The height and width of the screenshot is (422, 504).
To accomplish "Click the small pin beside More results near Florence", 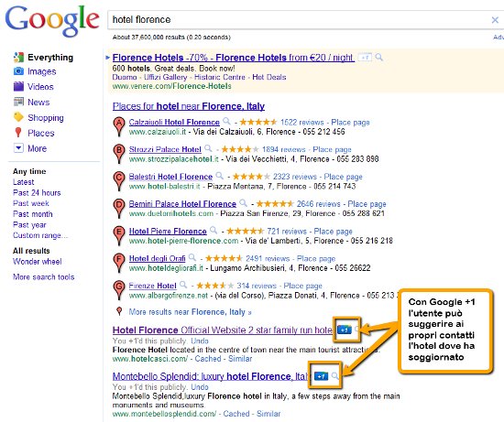I will click(x=119, y=311).
